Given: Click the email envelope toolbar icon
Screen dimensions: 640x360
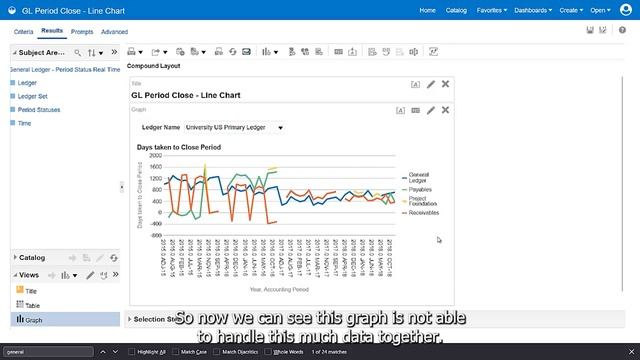Looking at the screenshot, I should pyautogui.click(x=246, y=52).
